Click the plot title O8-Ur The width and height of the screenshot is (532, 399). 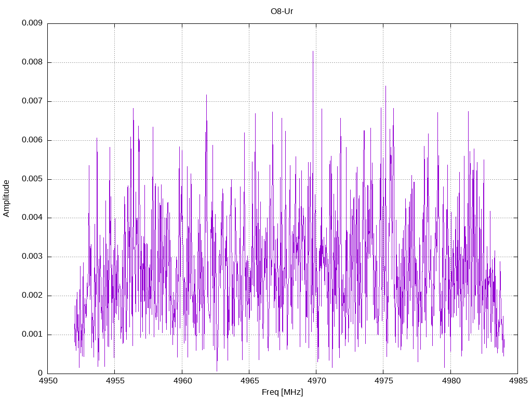(x=282, y=11)
